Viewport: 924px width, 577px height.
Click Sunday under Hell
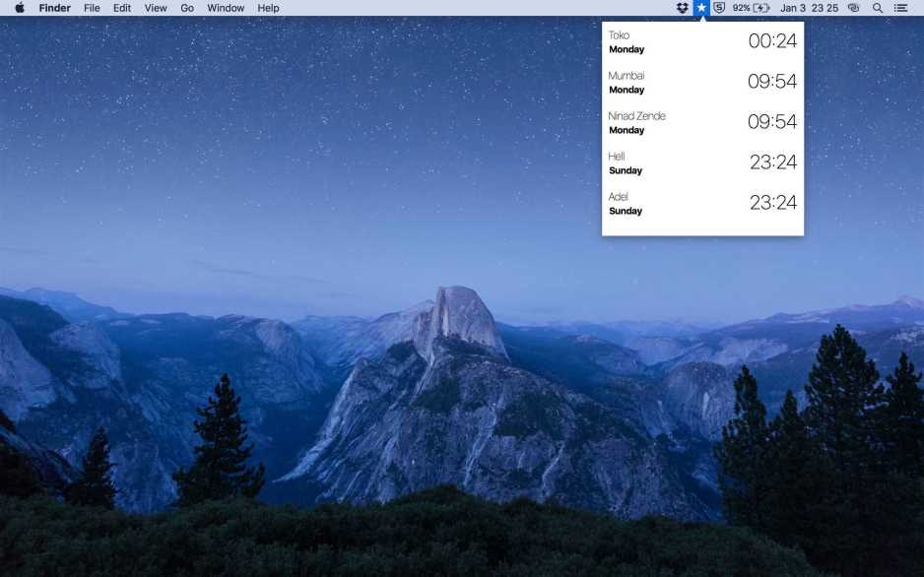tap(626, 170)
